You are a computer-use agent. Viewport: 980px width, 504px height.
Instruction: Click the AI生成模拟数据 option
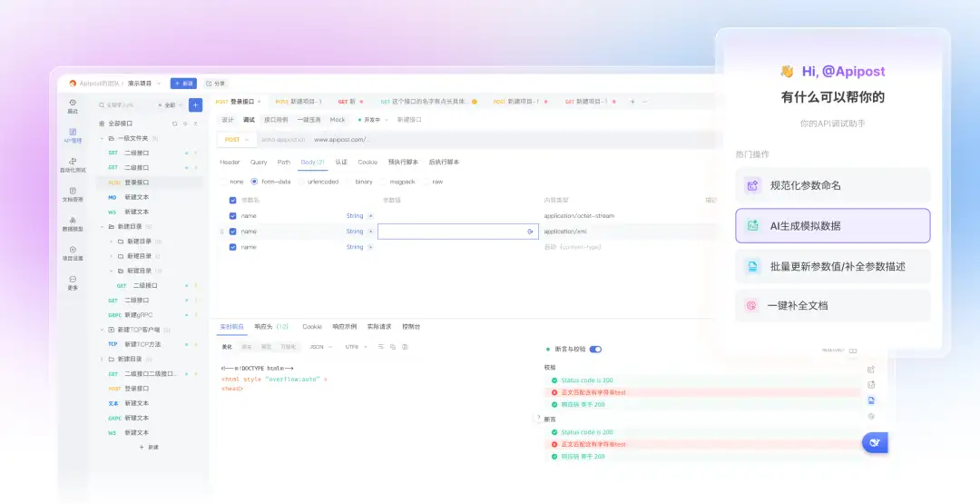[x=832, y=225]
